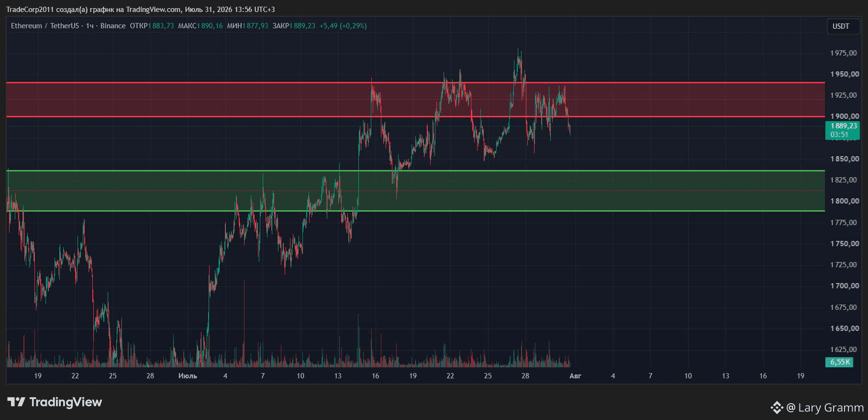Select the green support zone rectangle
The height and width of the screenshot is (420, 868).
[415, 191]
